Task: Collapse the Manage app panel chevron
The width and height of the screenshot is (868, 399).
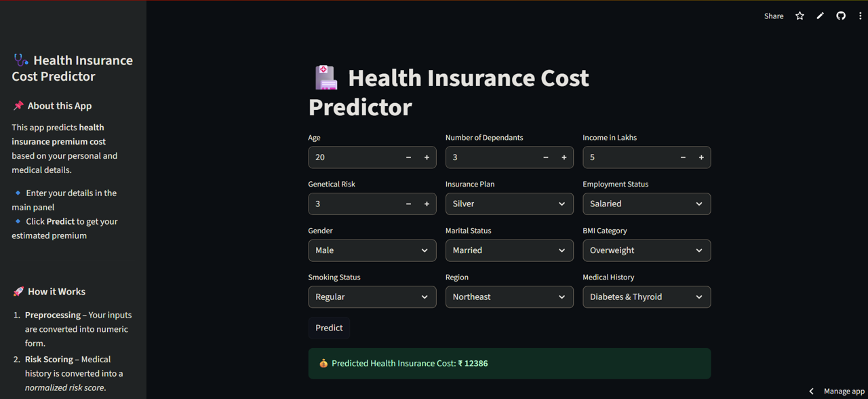Action: point(811,391)
